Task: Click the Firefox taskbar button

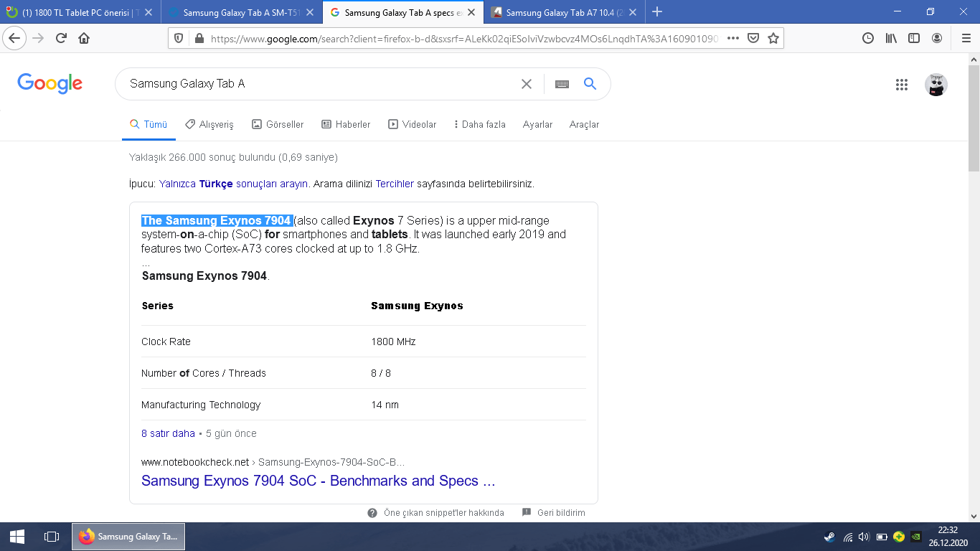Action: pyautogui.click(x=128, y=536)
